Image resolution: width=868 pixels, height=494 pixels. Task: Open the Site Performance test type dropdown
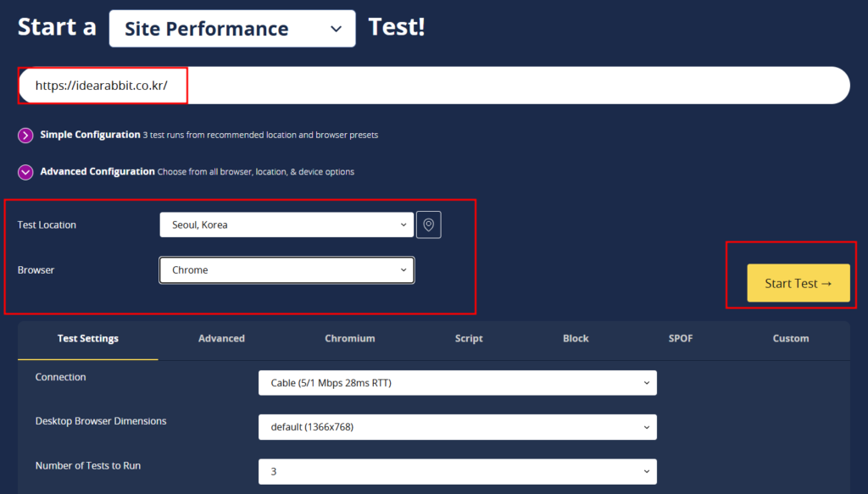[232, 28]
